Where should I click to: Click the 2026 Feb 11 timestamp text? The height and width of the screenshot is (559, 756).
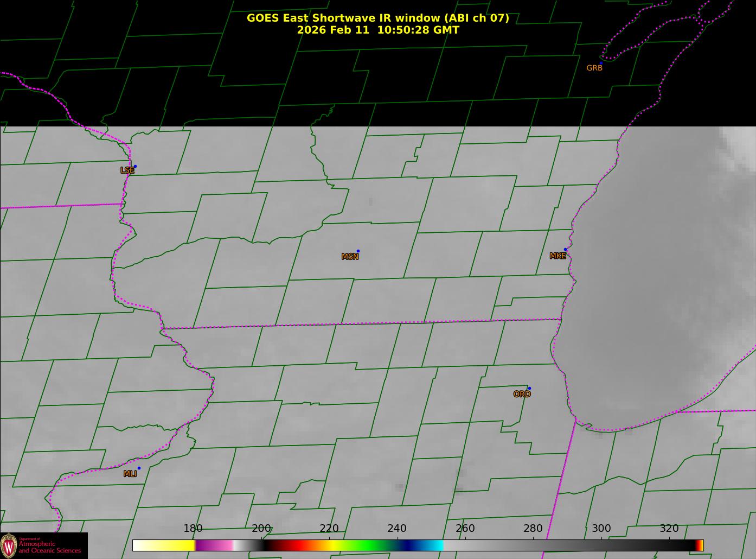378,30
